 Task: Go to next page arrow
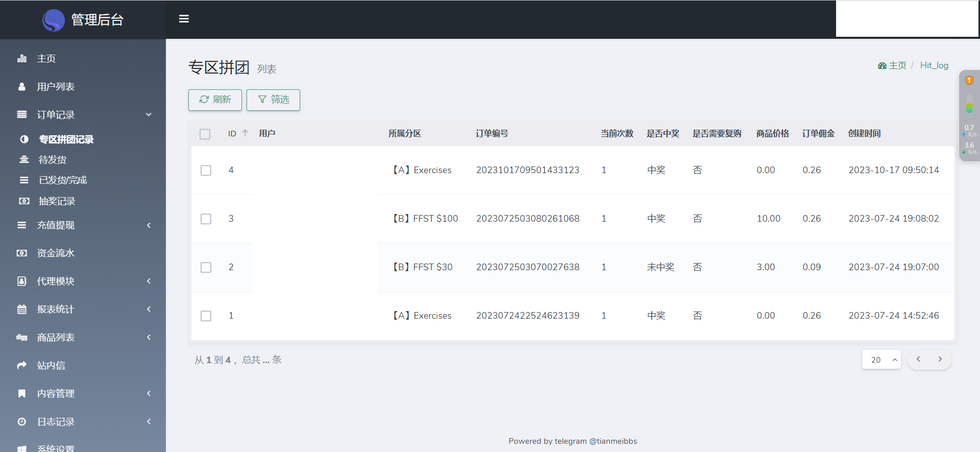(940, 360)
